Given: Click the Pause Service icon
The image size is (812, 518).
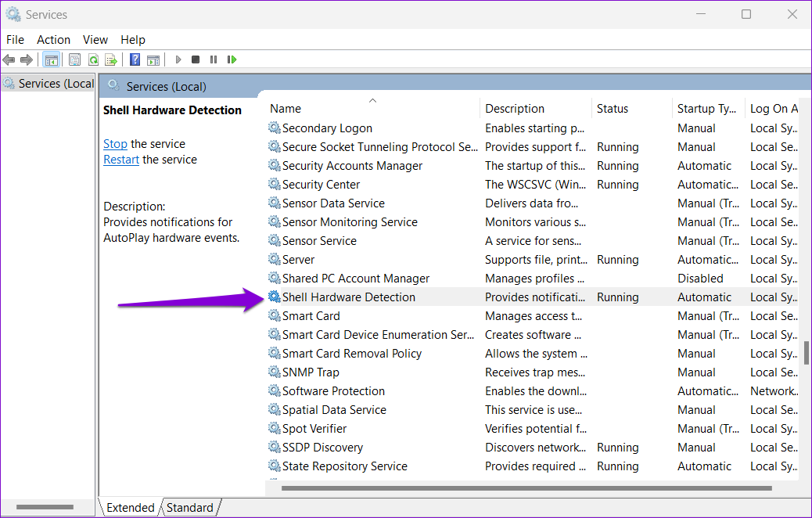Looking at the screenshot, I should click(x=214, y=59).
